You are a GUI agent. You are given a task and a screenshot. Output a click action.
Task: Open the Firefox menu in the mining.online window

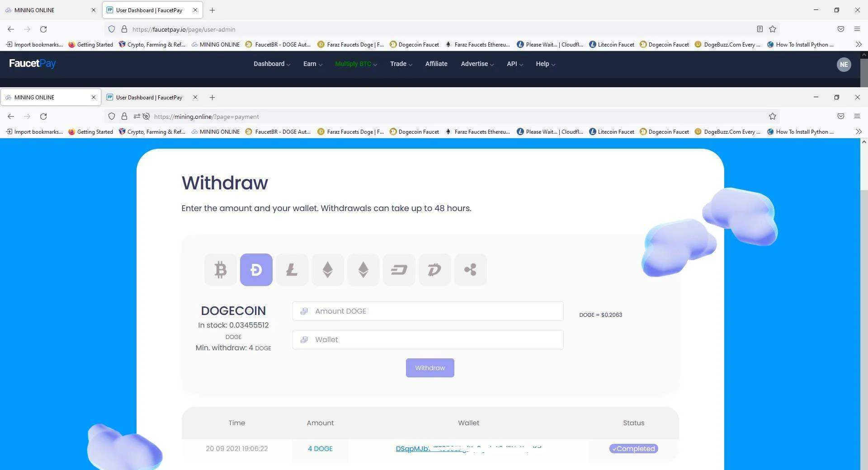point(857,117)
